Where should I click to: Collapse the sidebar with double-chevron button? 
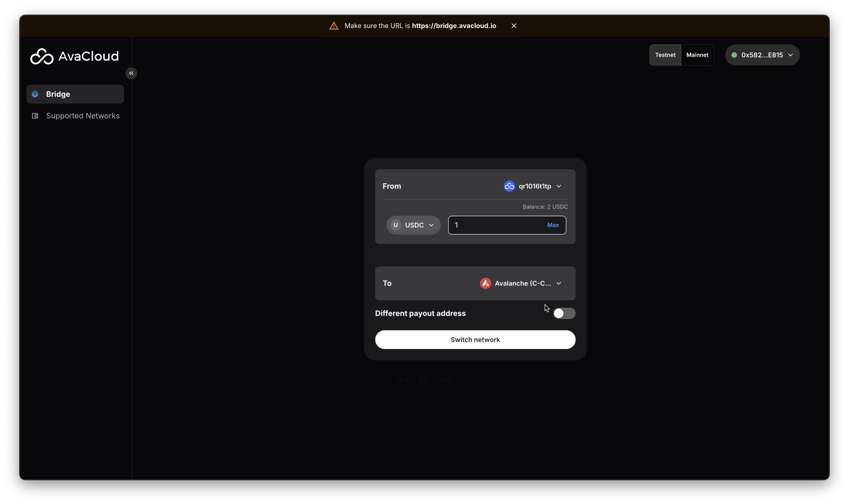[131, 73]
